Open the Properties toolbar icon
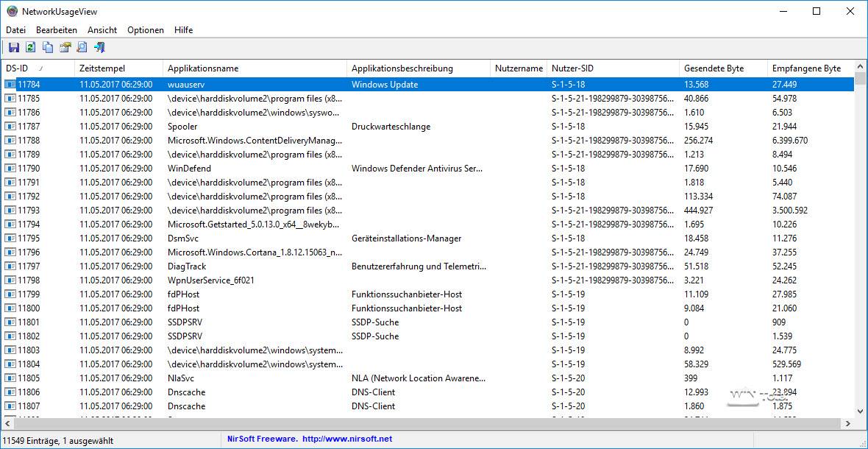 [x=65, y=48]
